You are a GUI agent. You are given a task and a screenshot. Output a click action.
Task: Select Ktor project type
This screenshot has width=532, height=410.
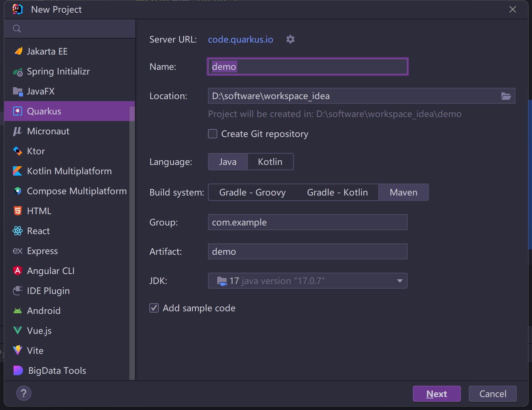[x=67, y=151]
